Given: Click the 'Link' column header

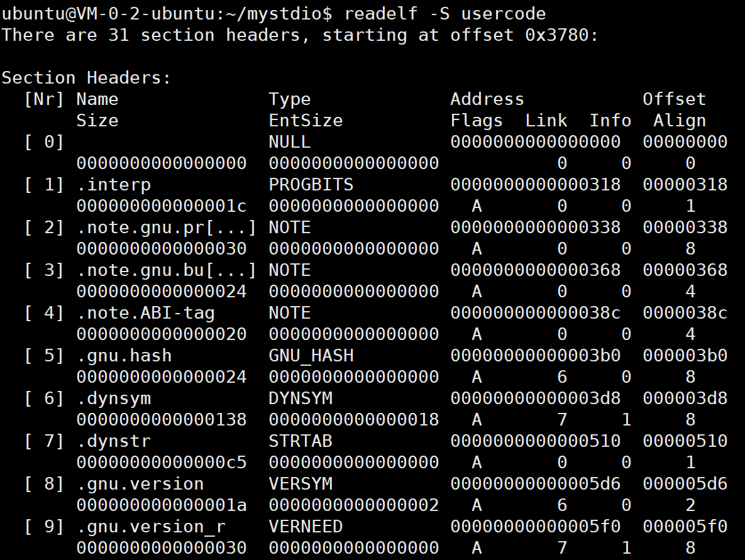Looking at the screenshot, I should 546,120.
